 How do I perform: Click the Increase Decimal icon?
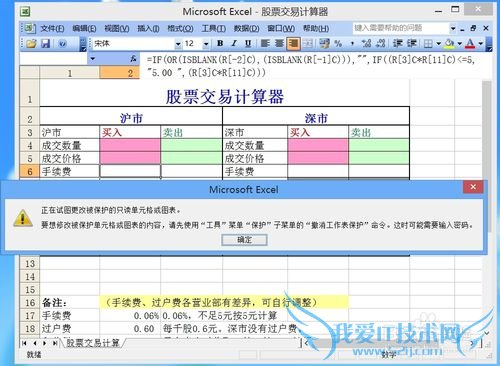pos(366,43)
